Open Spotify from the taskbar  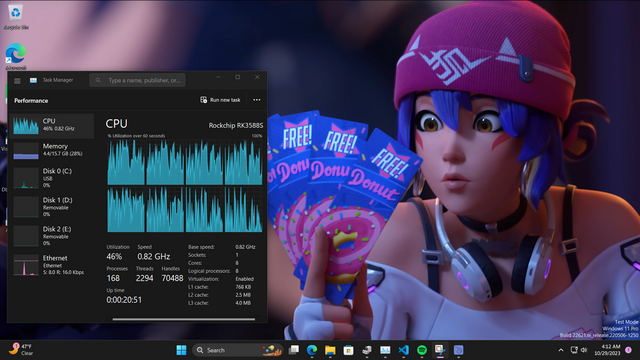tap(422, 350)
